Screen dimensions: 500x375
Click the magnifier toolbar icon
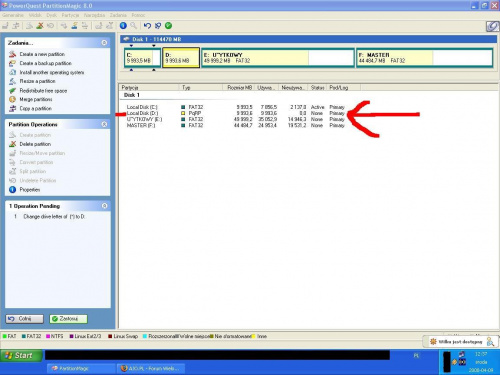(133, 26)
